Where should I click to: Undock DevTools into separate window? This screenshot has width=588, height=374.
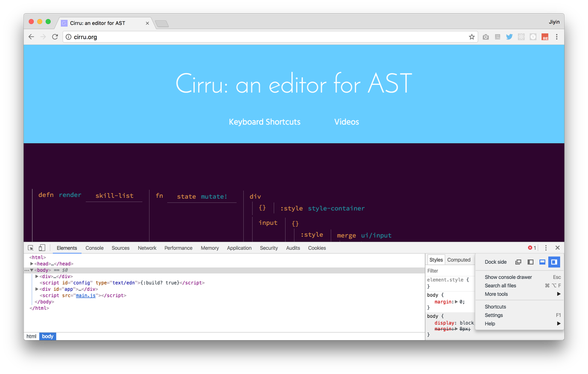click(518, 262)
